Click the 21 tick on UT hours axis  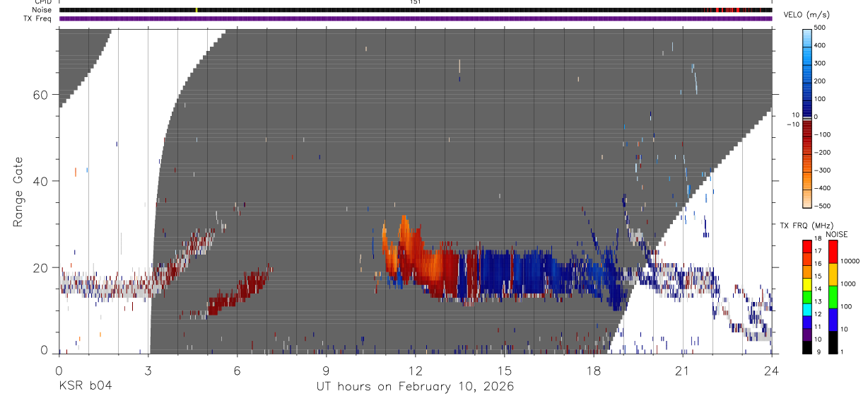tap(682, 371)
